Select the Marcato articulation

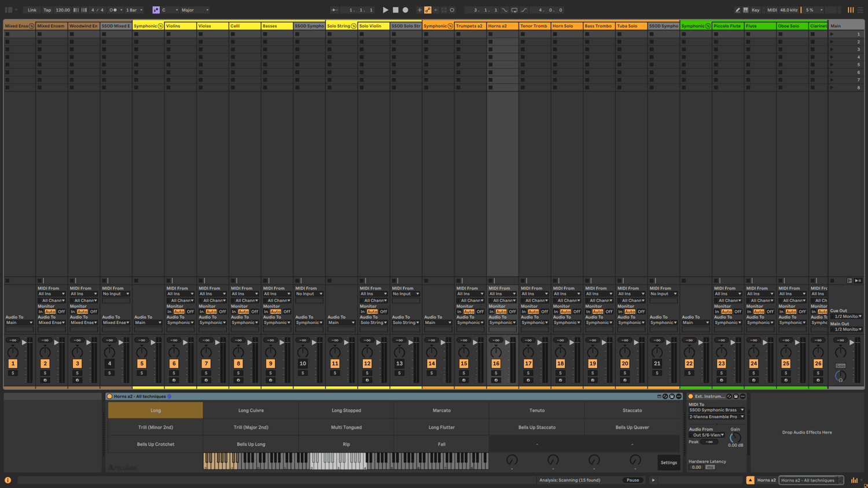[x=442, y=410]
